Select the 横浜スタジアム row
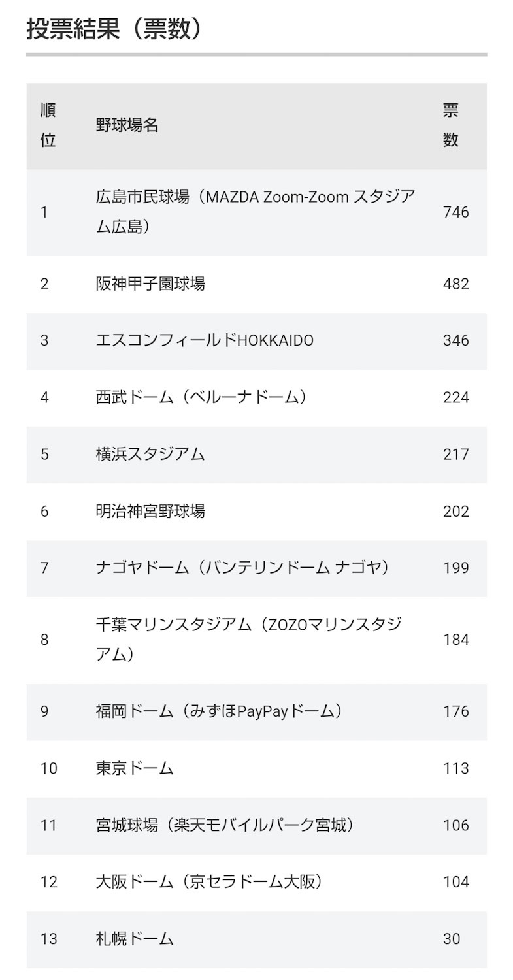Image resolution: width=513 pixels, height=980 pixels. click(150, 454)
